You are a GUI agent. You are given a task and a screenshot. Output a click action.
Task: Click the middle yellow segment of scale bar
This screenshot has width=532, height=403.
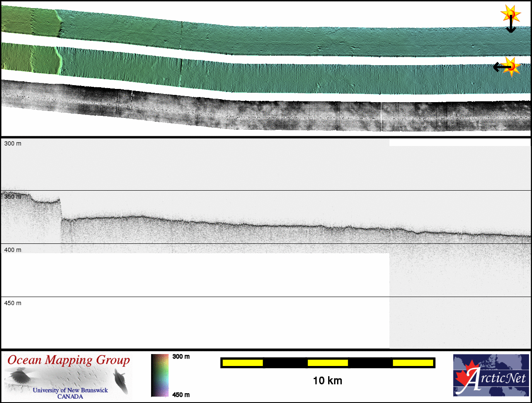(328, 363)
